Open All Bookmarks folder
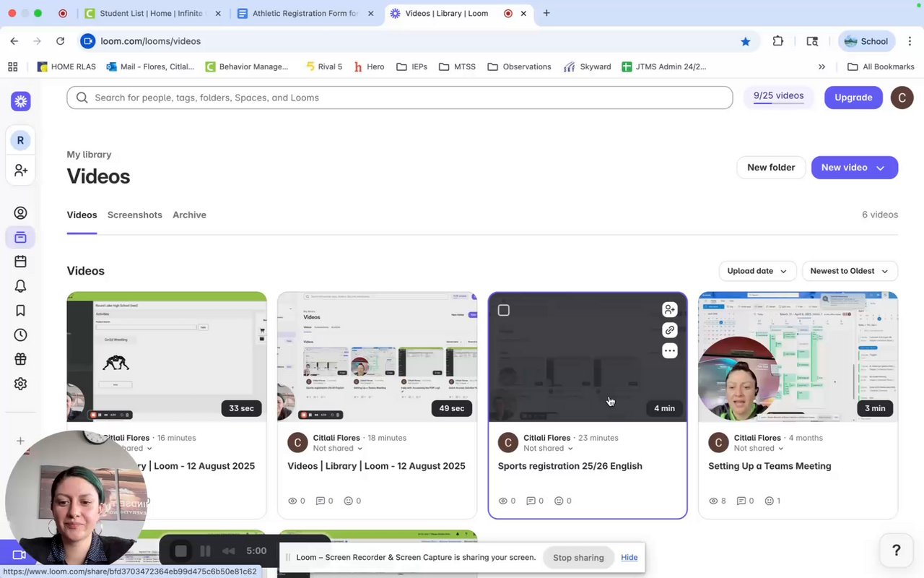Image resolution: width=924 pixels, height=578 pixels. click(x=881, y=66)
